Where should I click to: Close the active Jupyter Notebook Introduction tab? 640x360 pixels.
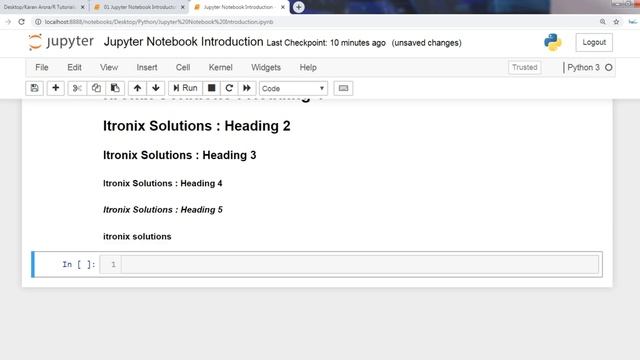pos(283,7)
